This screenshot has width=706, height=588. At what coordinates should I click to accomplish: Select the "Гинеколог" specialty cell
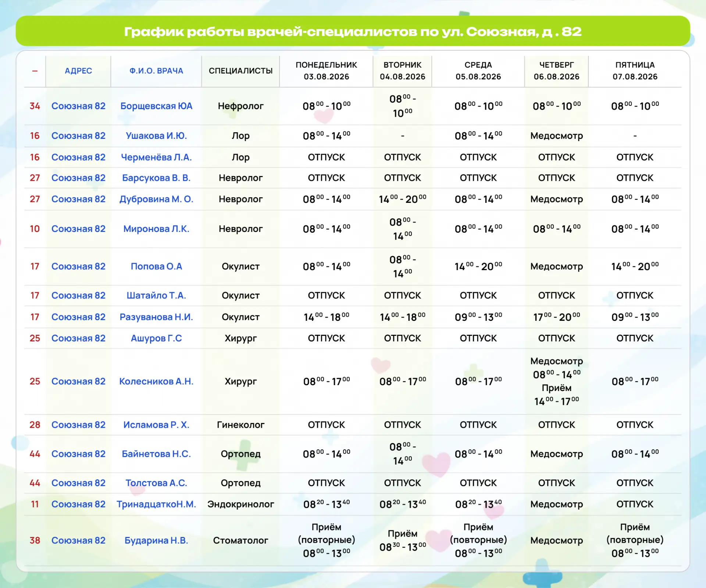pos(241,425)
